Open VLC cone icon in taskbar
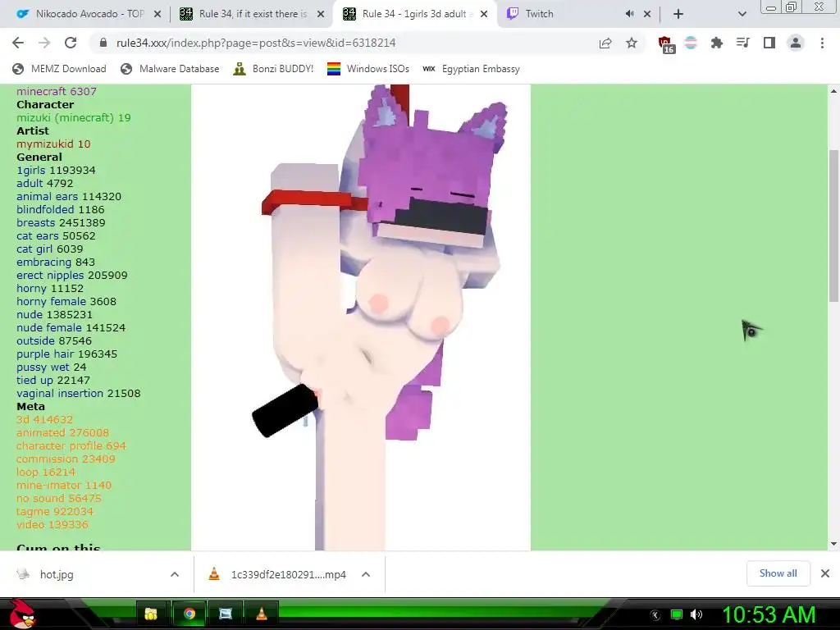This screenshot has height=630, width=840. [262, 614]
